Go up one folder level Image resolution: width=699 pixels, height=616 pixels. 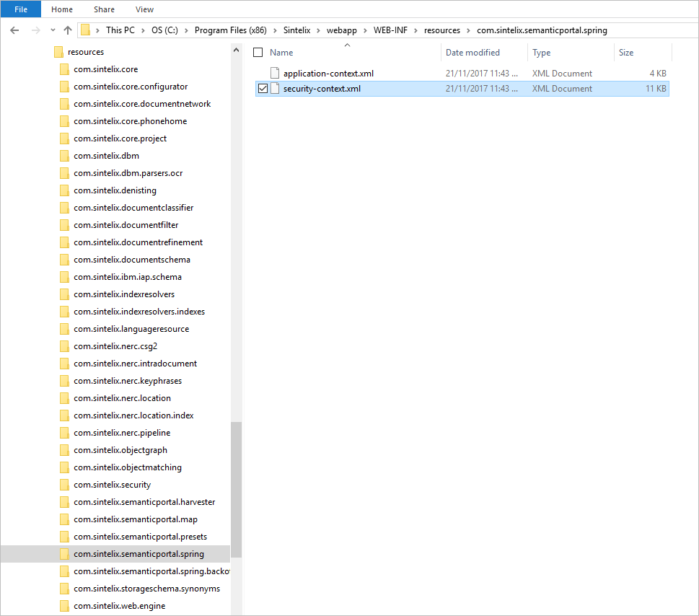pyautogui.click(x=68, y=30)
